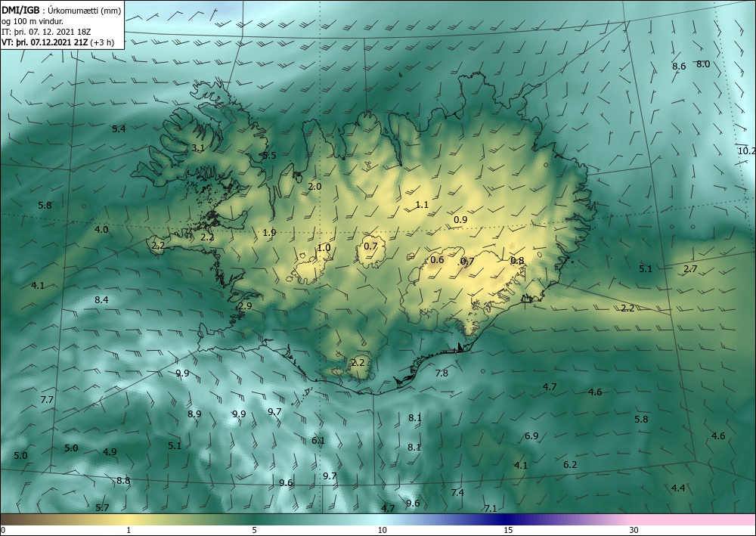
Task: Select the 1.0 value on Langjökull glacier
Action: (x=324, y=248)
